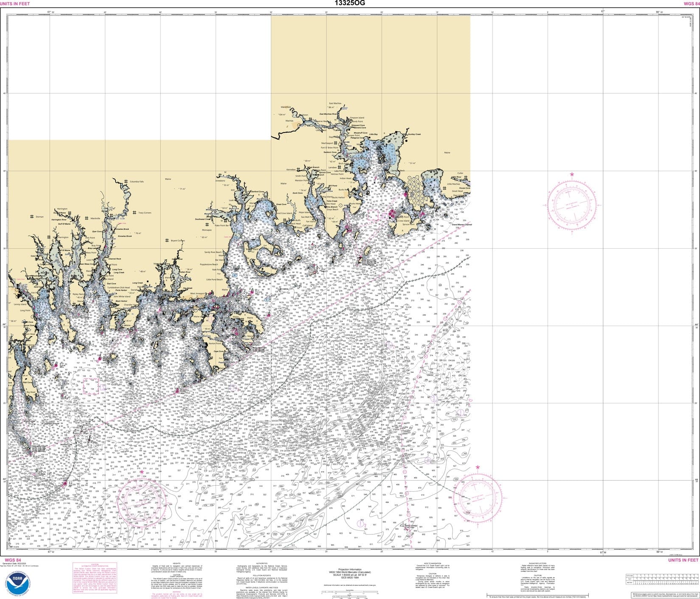The height and width of the screenshot is (599, 700).
Task: Click the top-left UNITS IN FEET label
Action: (15, 3)
